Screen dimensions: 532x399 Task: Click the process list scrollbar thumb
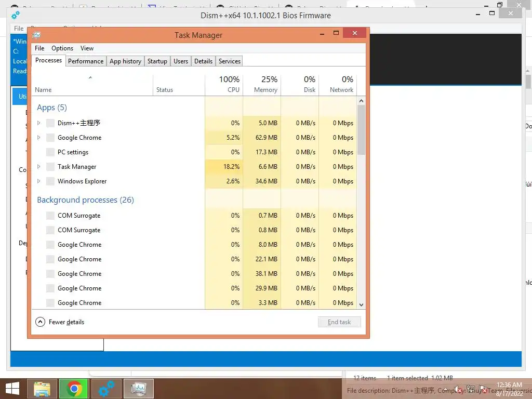(361, 129)
